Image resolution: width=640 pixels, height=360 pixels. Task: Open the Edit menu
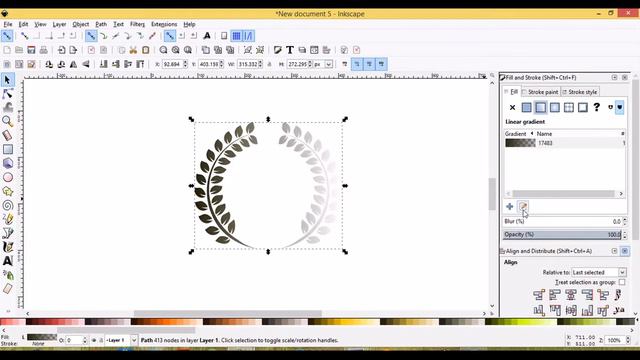(23, 24)
